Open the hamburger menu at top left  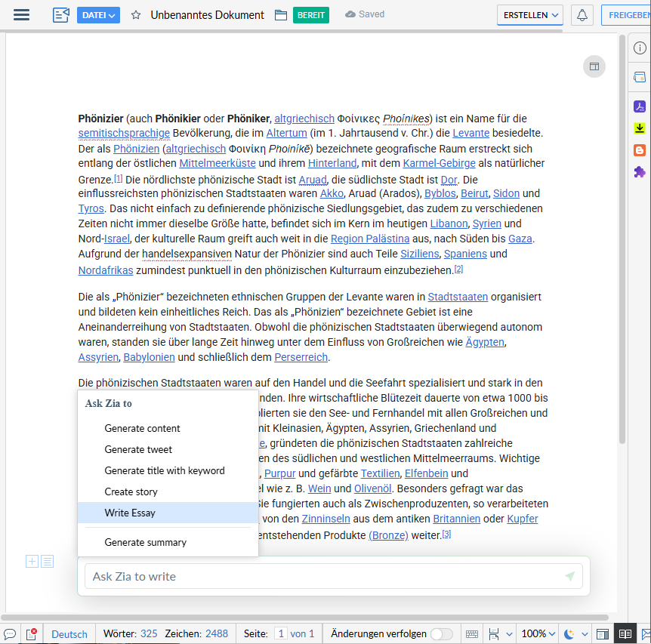point(21,14)
